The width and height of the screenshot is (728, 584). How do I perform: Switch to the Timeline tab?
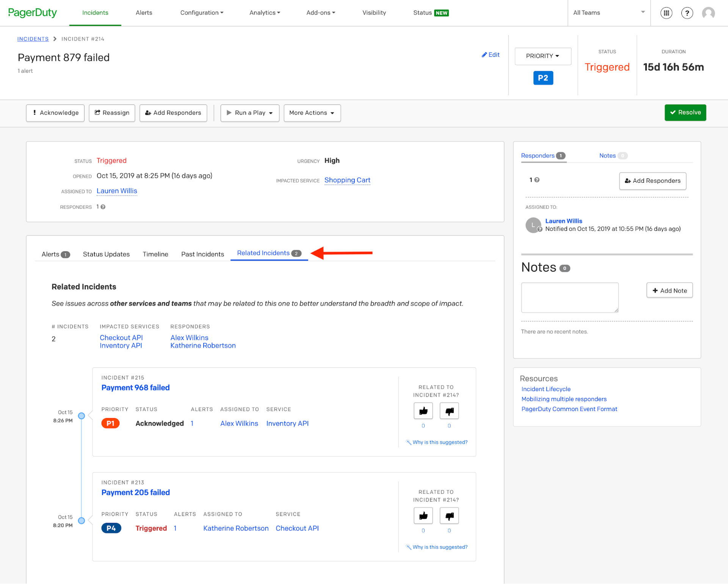(155, 254)
